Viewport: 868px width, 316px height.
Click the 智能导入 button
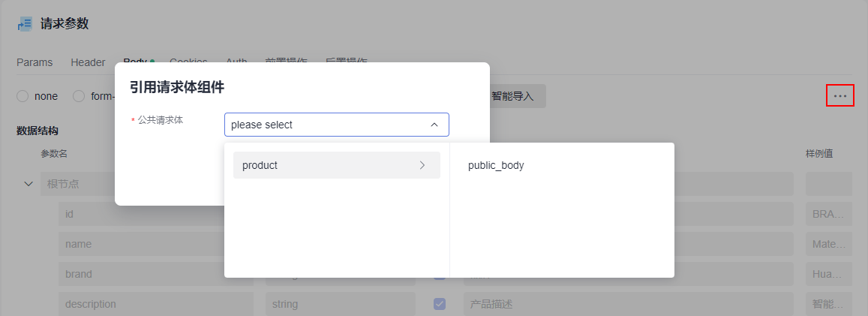[x=512, y=96]
